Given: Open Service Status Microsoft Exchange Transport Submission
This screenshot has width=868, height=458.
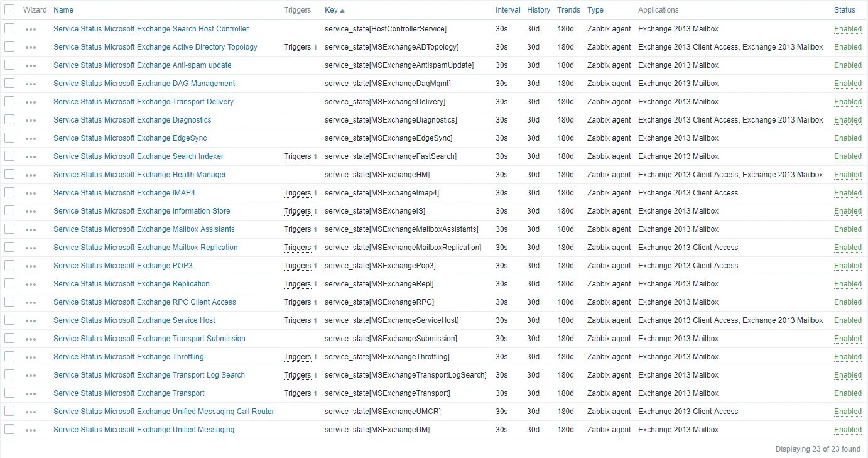Looking at the screenshot, I should [x=149, y=339].
